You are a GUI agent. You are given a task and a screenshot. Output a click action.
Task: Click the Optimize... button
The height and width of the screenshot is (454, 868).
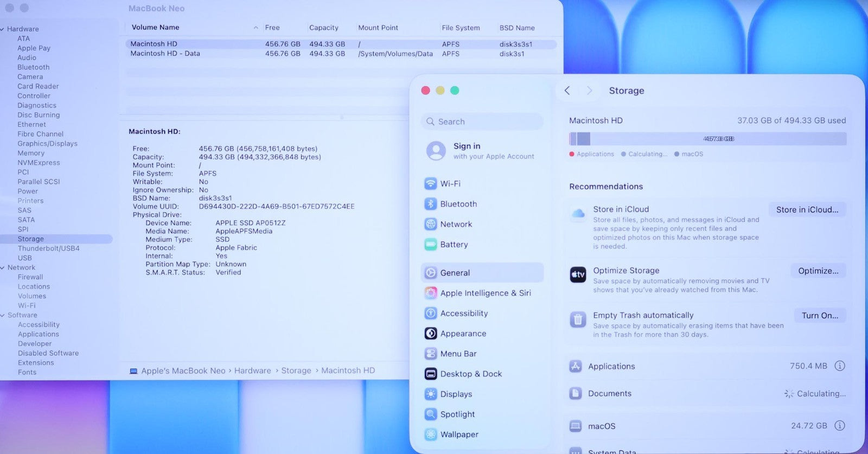818,271
